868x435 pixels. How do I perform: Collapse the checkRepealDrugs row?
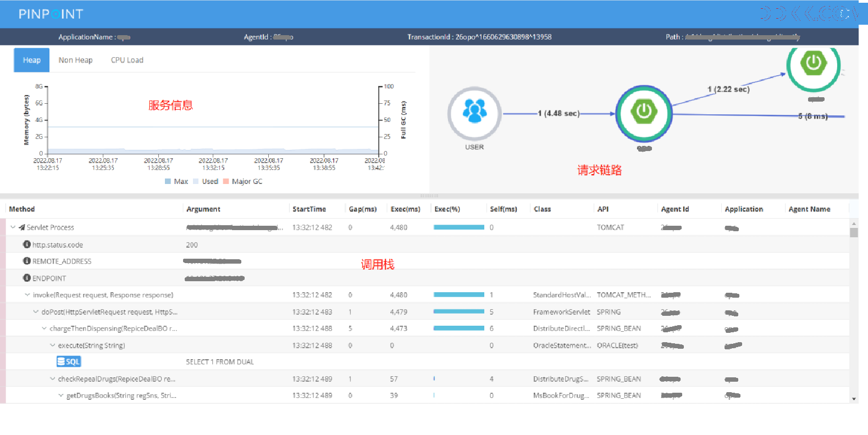(x=52, y=379)
